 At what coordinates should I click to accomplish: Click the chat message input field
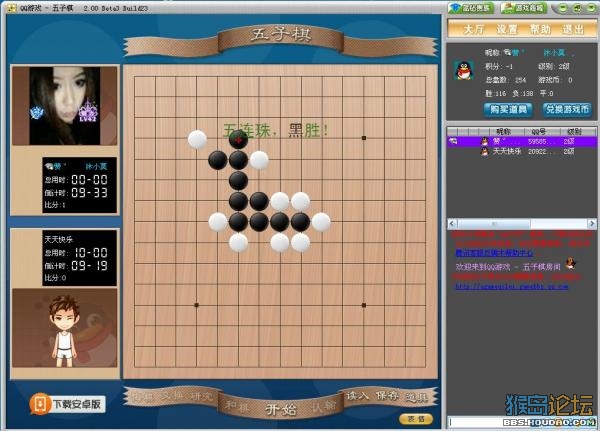tap(522, 422)
